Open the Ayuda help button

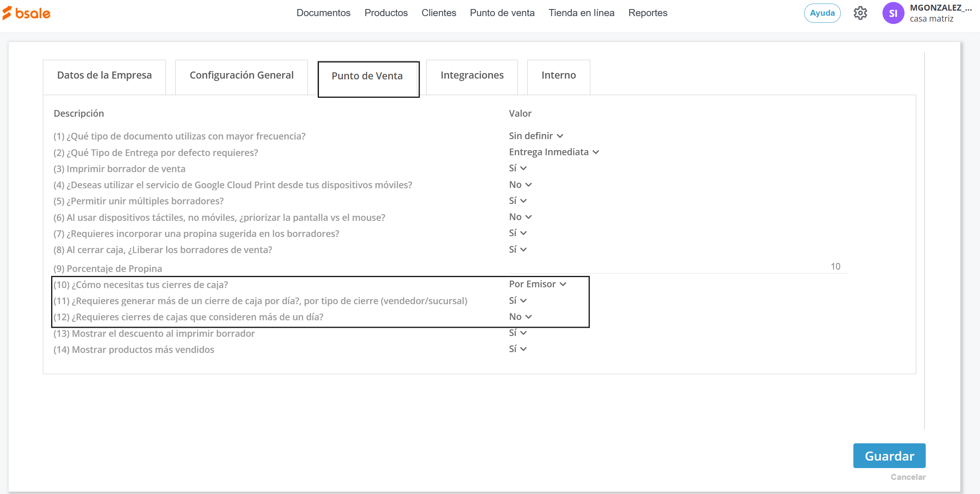click(822, 13)
